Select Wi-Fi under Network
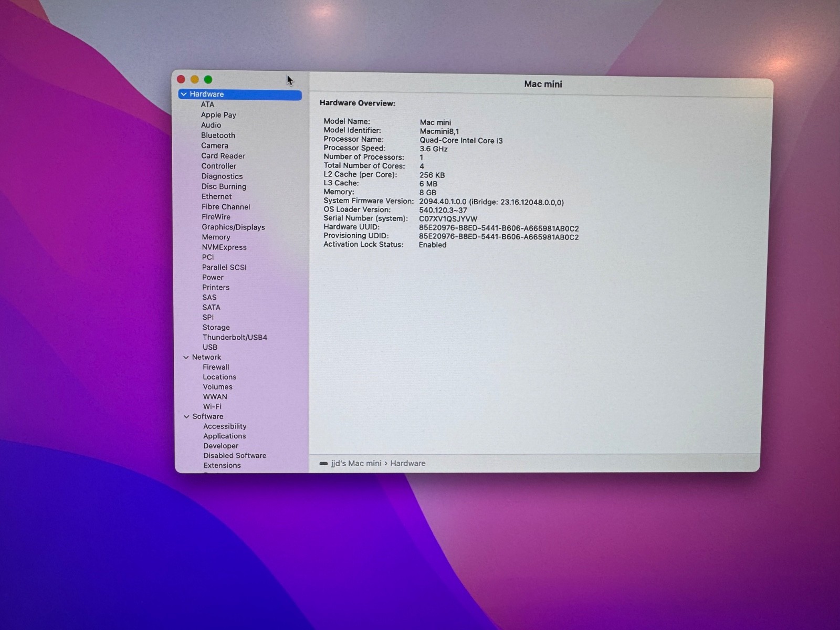This screenshot has width=840, height=630. [212, 407]
